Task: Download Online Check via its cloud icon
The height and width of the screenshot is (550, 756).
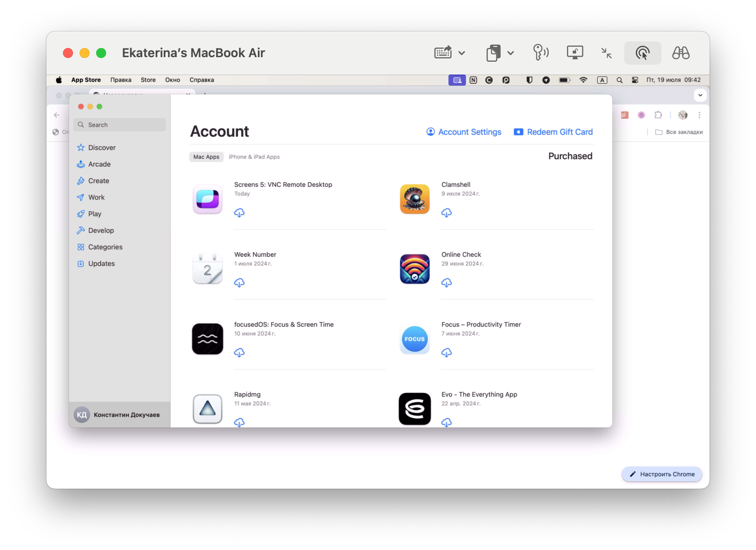Action: tap(446, 283)
